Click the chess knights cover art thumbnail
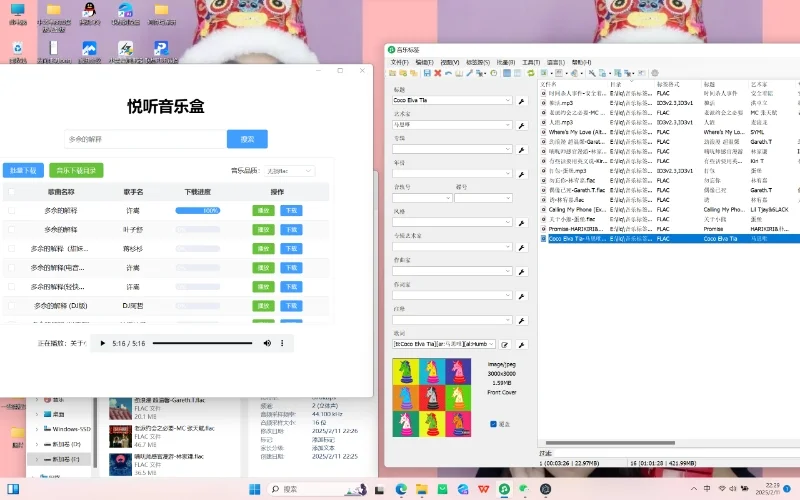Viewport: 800px width, 500px height. pos(432,397)
